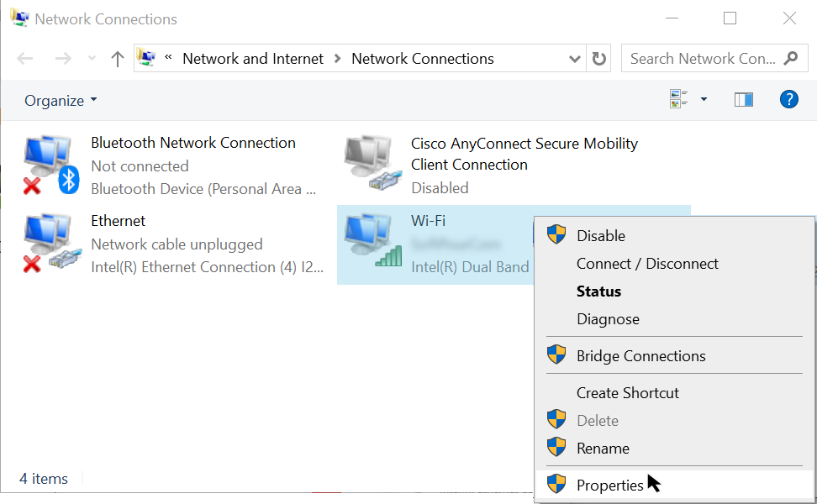817x504 pixels.
Task: Click the shield icon next to Bridge Connections
Action: (556, 355)
